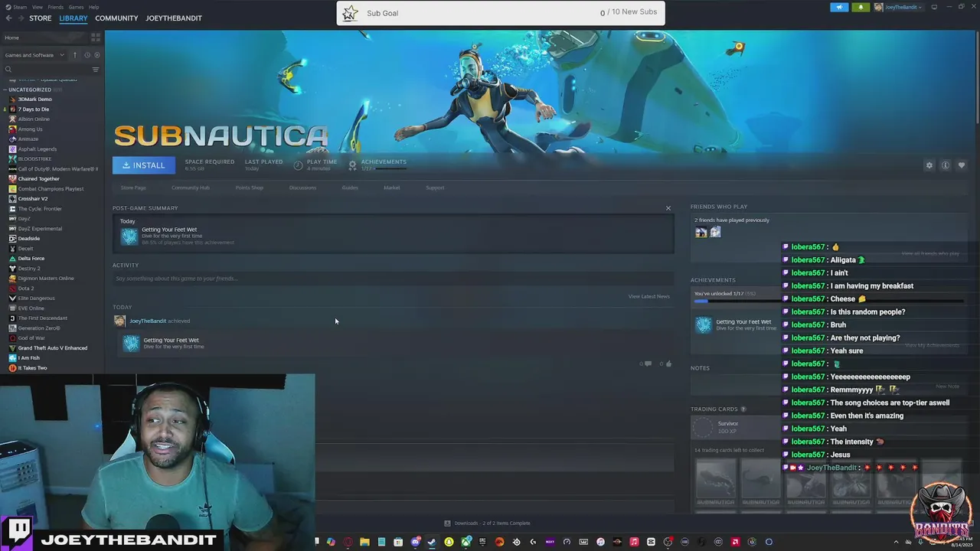Click the sort ascending arrow icon in sidebar

click(74, 55)
